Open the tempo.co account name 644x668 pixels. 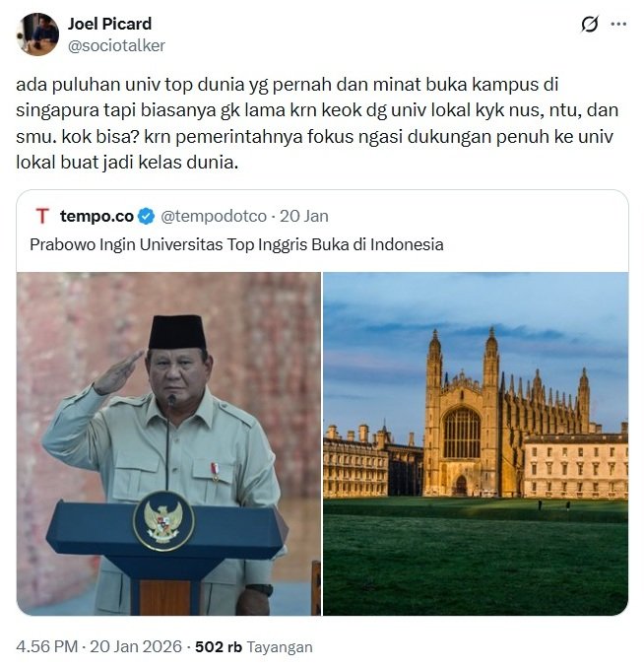pos(97,216)
